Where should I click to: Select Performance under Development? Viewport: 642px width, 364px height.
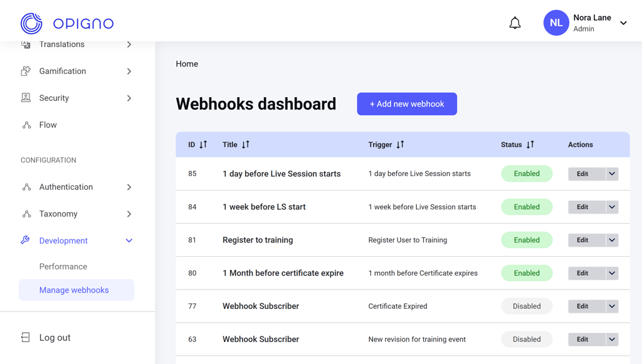pyautogui.click(x=63, y=267)
